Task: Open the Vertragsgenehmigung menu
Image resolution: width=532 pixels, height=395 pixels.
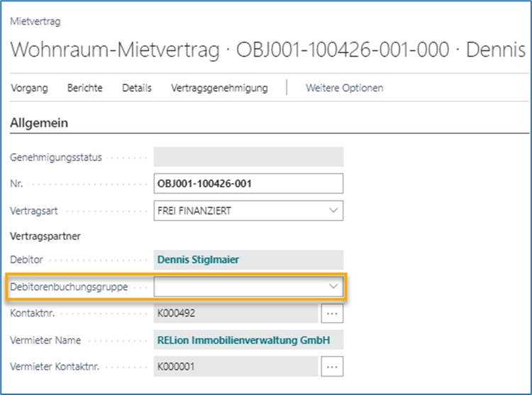Action: click(219, 88)
